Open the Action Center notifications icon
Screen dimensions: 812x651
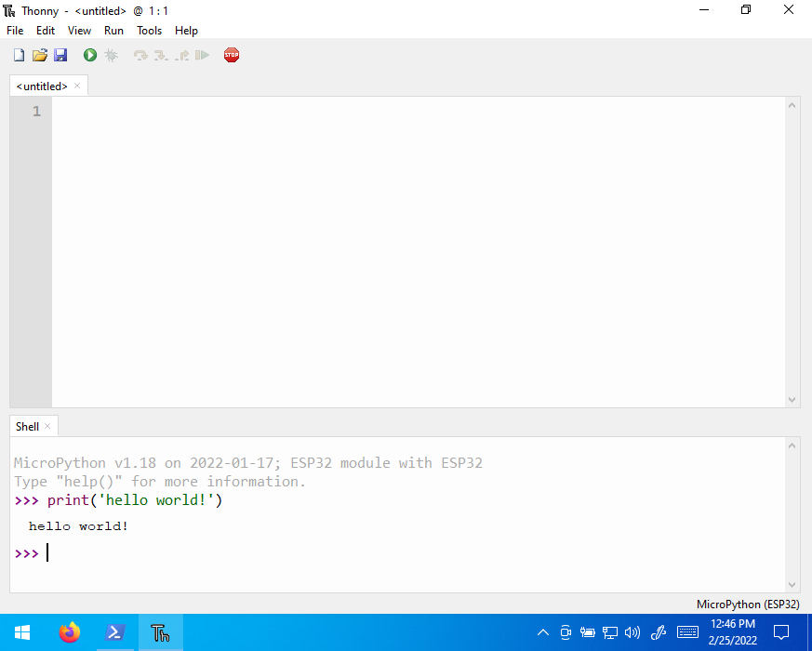pos(781,632)
